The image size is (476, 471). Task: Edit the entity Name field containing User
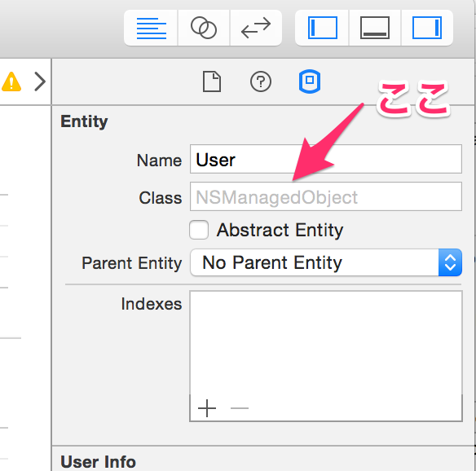click(326, 159)
